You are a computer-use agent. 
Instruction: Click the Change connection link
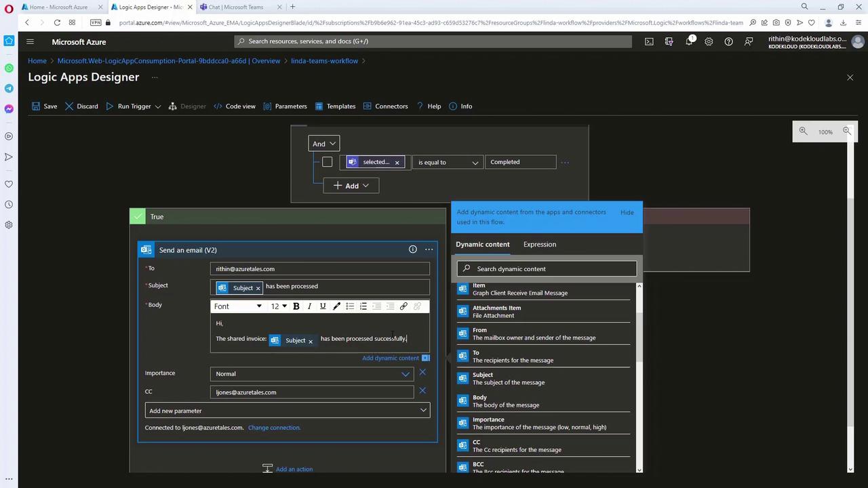click(x=274, y=428)
